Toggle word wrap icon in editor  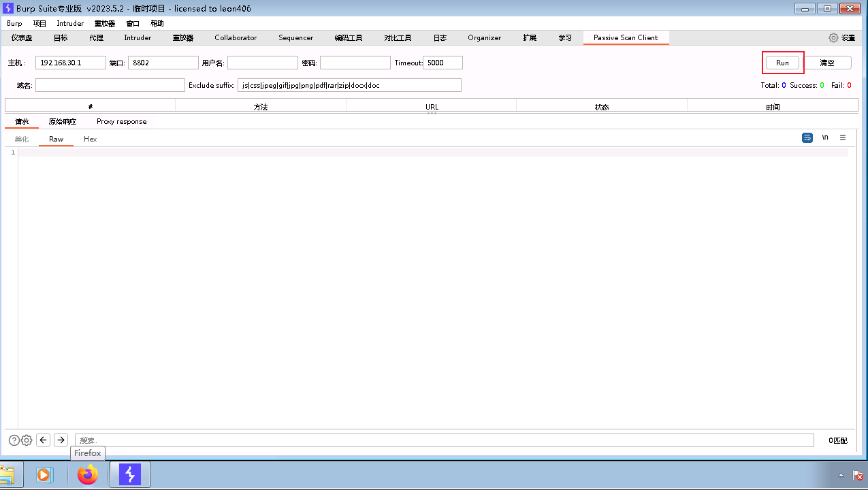(x=807, y=137)
